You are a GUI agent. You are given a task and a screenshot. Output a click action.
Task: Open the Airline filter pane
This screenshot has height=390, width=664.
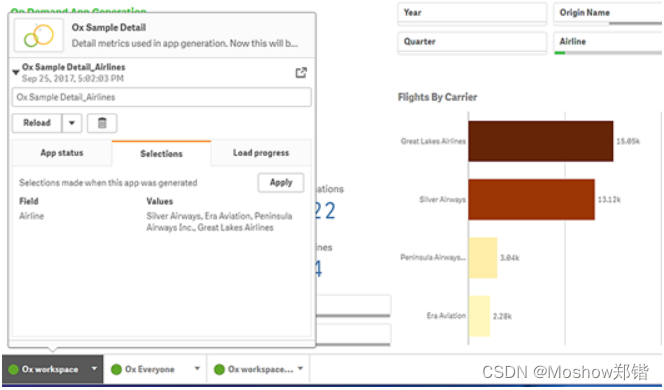[608, 42]
